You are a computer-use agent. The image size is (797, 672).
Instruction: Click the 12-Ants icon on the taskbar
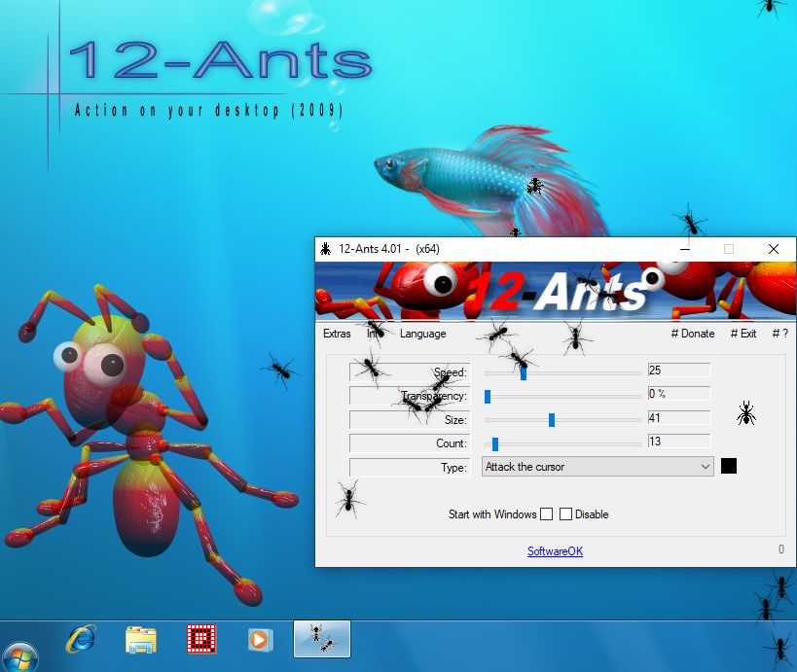coord(320,639)
